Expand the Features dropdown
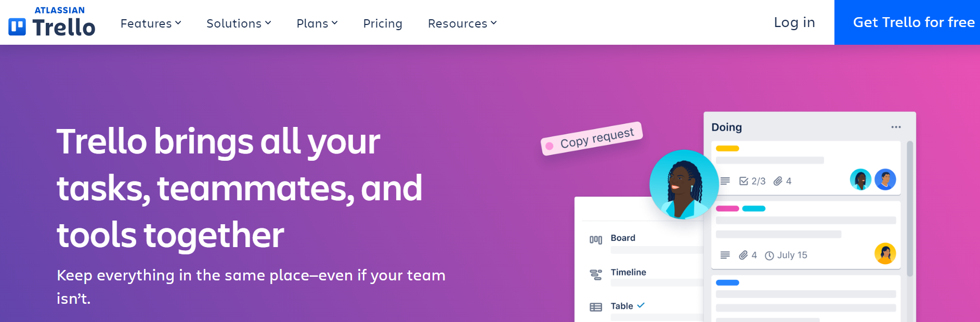The width and height of the screenshot is (980, 322). (x=150, y=23)
